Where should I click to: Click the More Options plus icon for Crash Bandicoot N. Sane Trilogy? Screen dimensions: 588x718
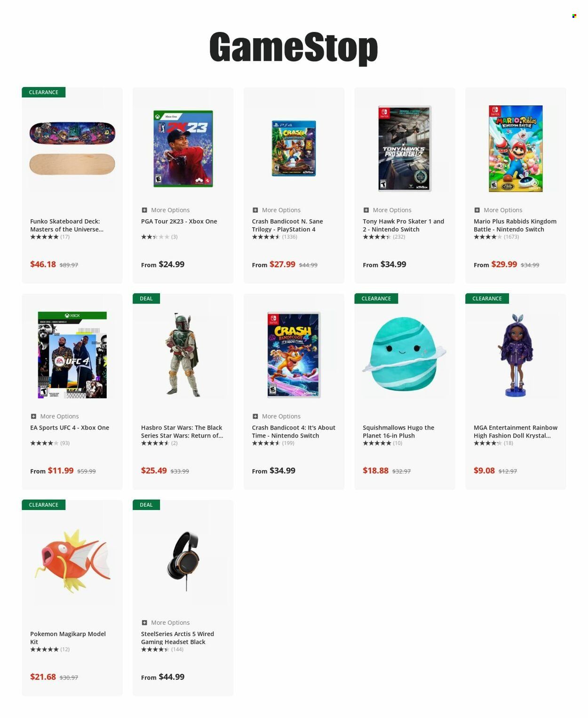255,210
